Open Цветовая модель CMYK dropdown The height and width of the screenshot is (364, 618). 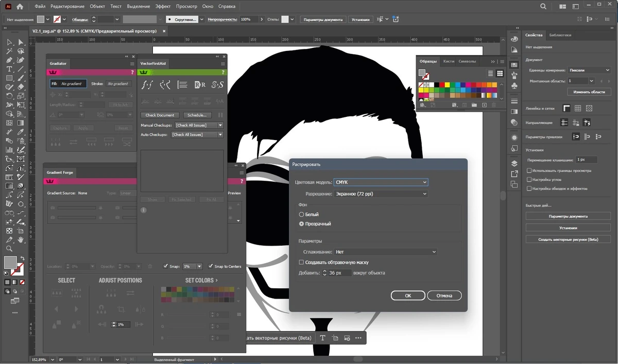tap(381, 182)
